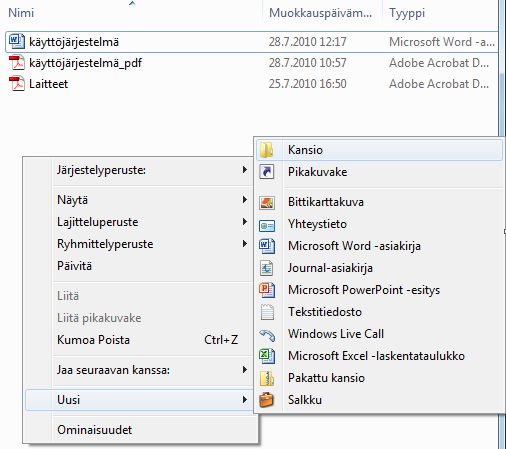The image size is (506, 449).
Task: Open Ominaisuudet in the context menu
Action: tap(139, 430)
